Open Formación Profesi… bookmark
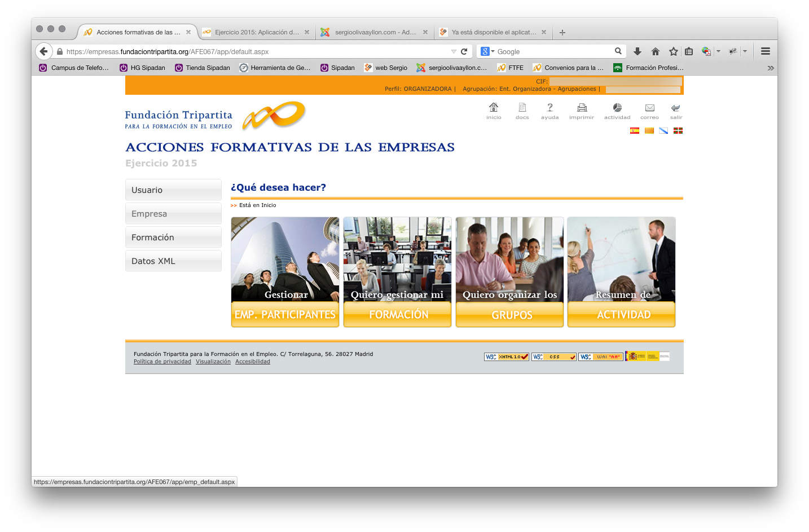 click(x=649, y=68)
